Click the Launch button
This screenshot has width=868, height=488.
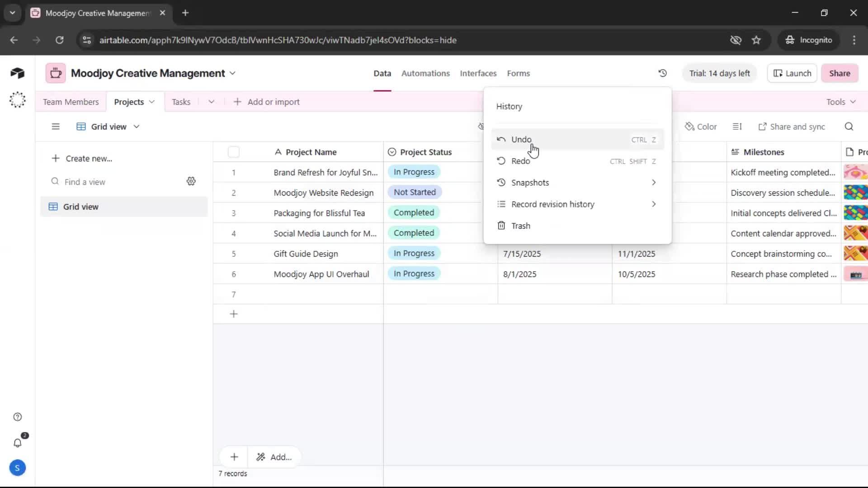point(792,73)
